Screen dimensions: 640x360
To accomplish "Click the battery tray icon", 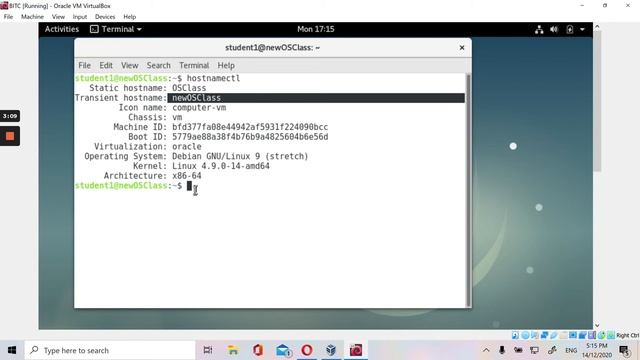I will coord(518,350).
